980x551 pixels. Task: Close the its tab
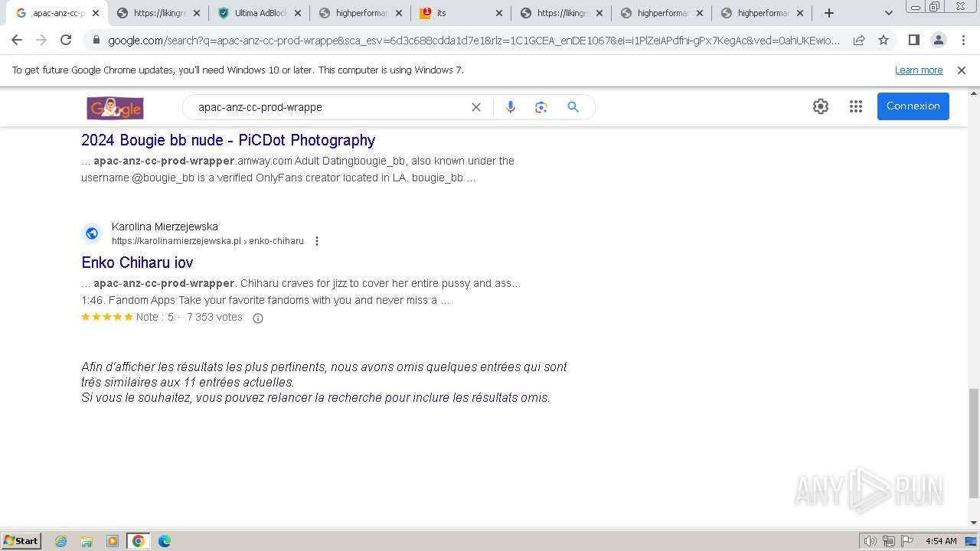499,13
